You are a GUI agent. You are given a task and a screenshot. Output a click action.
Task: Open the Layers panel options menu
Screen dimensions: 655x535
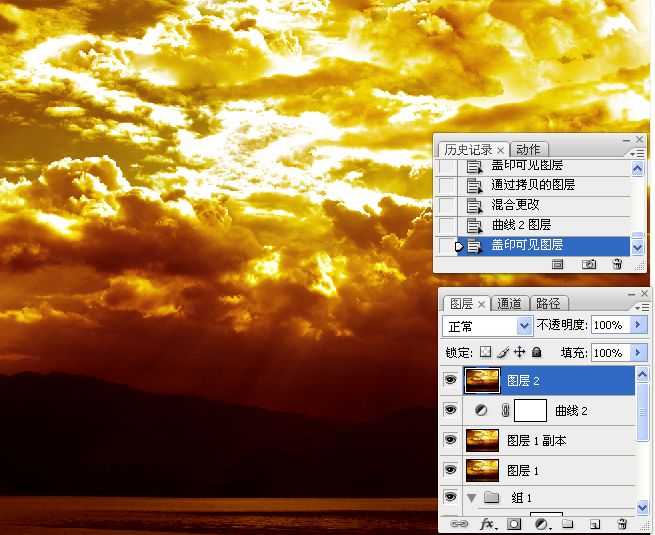pyautogui.click(x=642, y=307)
